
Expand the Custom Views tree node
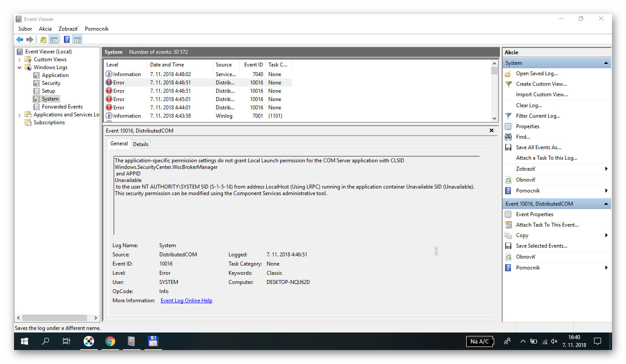(20, 59)
